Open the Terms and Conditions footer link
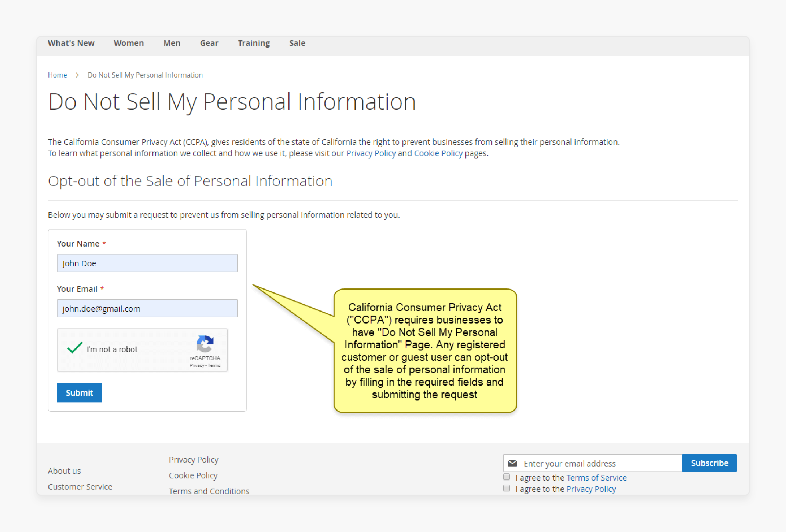The image size is (786, 532). 209,491
